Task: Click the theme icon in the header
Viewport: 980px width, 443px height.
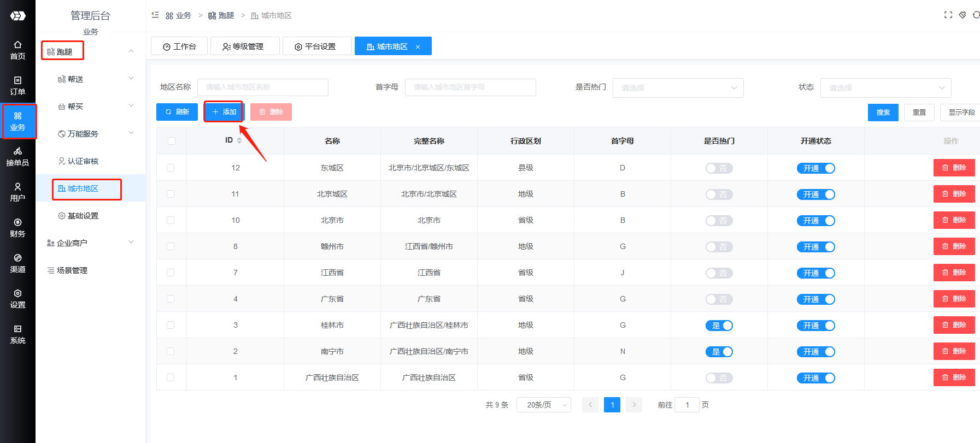Action: pos(963,15)
